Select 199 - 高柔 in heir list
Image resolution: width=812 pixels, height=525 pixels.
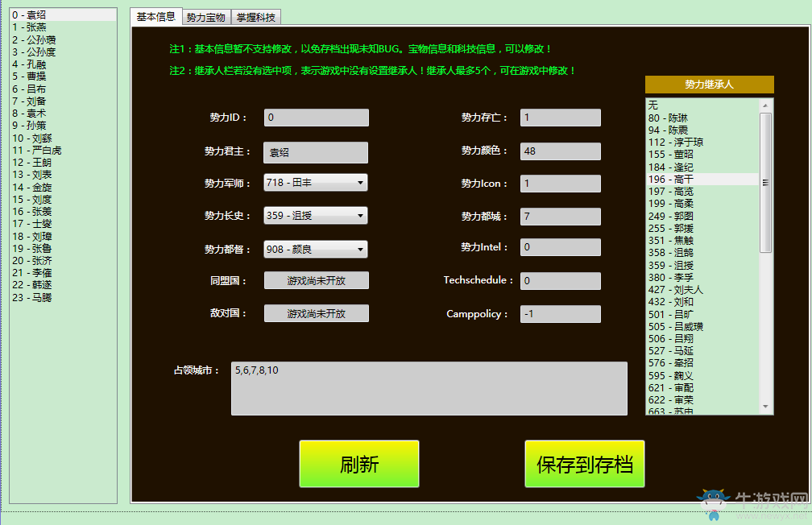point(702,204)
